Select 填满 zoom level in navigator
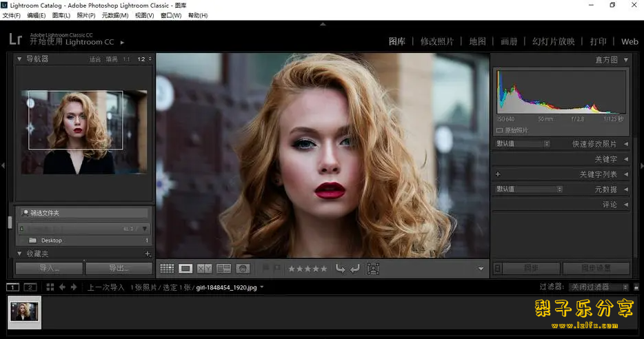This screenshot has height=339, width=644. point(112,59)
